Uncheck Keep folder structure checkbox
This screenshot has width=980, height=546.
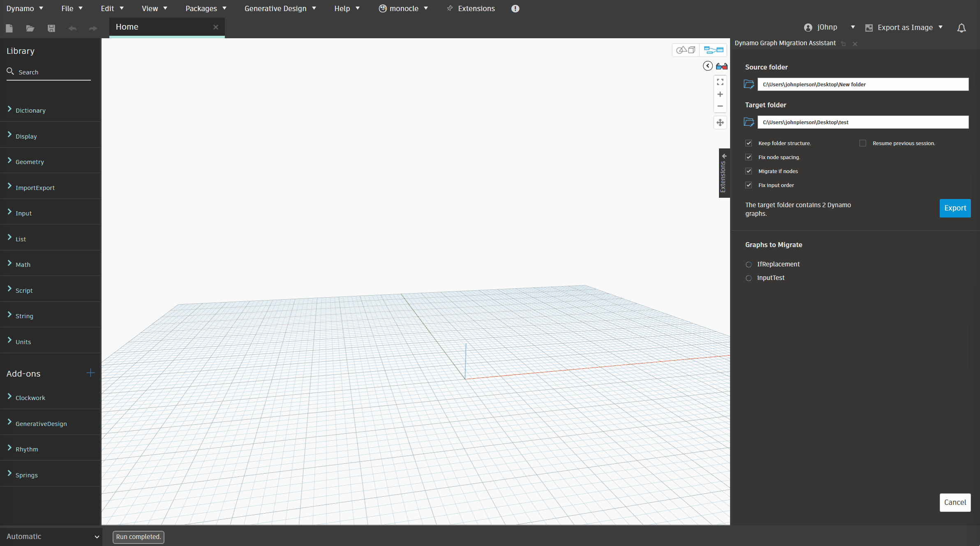749,143
